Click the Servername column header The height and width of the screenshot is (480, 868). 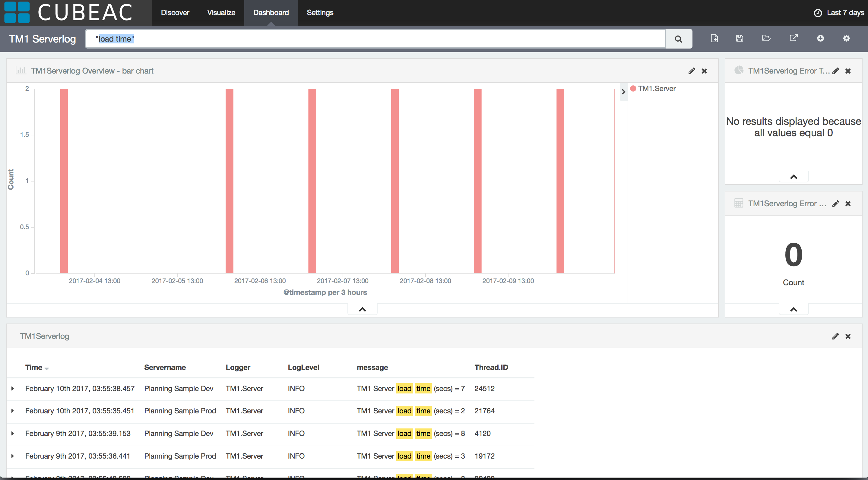165,367
